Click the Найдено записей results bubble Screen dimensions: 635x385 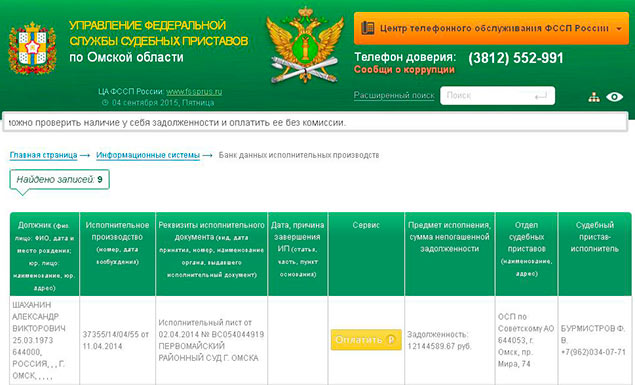point(60,179)
